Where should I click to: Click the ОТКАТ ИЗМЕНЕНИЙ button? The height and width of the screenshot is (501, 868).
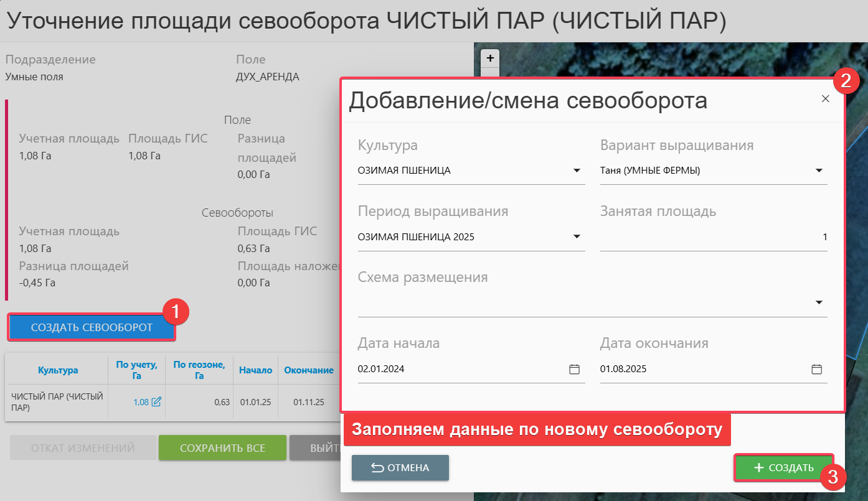pos(83,448)
